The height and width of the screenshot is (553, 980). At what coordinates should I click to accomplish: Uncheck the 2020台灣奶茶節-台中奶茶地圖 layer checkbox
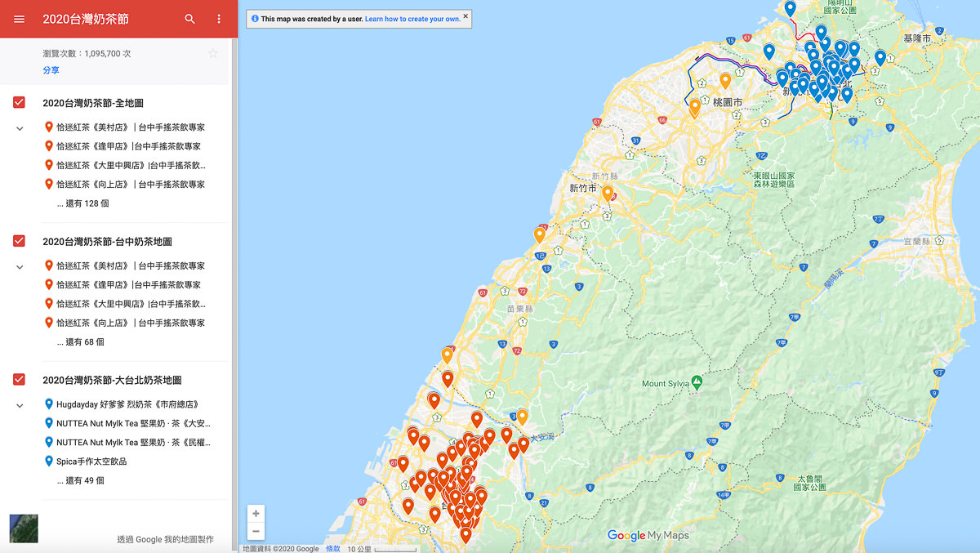pos(20,241)
